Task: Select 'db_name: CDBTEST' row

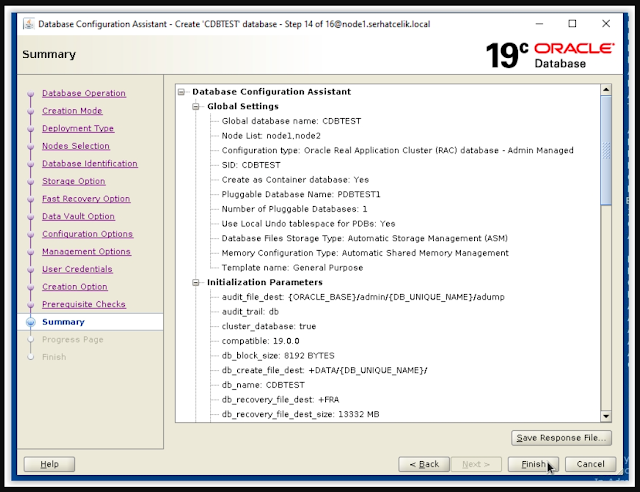Action: pos(263,385)
